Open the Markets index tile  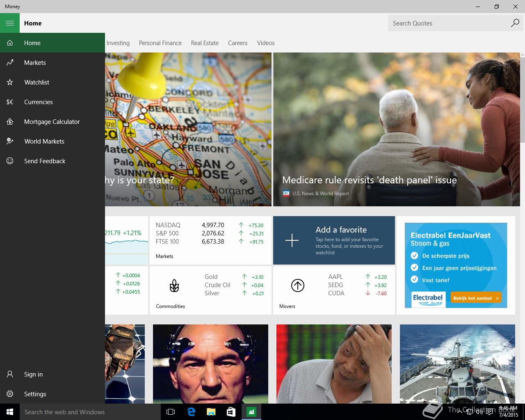click(x=210, y=240)
